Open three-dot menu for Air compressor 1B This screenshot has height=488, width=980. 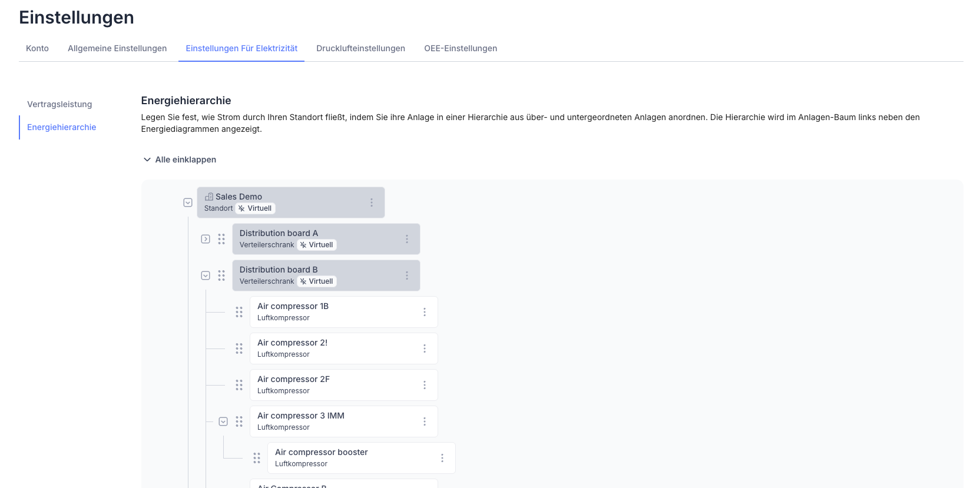pos(424,312)
